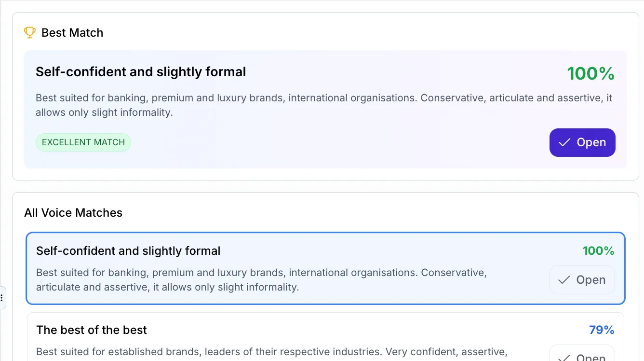Viewport: 644px width, 361px height.
Task: Click the green 100% score on the Best Match card
Action: pyautogui.click(x=591, y=73)
